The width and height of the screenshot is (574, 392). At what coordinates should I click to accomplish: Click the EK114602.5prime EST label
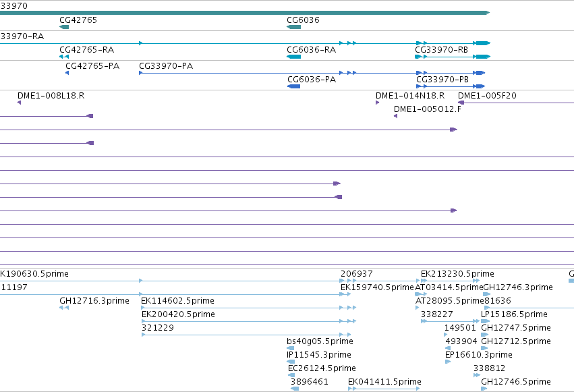click(177, 301)
